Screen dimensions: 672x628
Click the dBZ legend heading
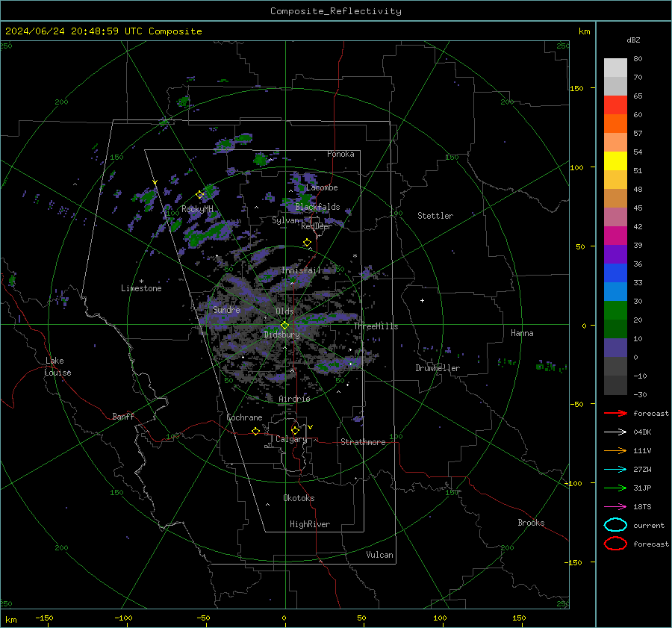click(x=633, y=40)
